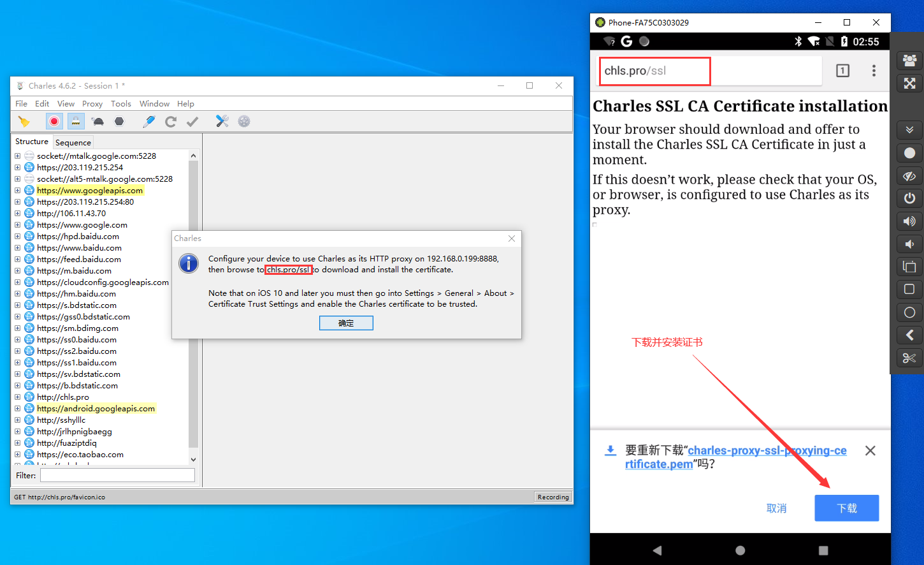Open Settings gear icon in Charles toolbar
Screen dimensions: 924x565
click(x=244, y=121)
